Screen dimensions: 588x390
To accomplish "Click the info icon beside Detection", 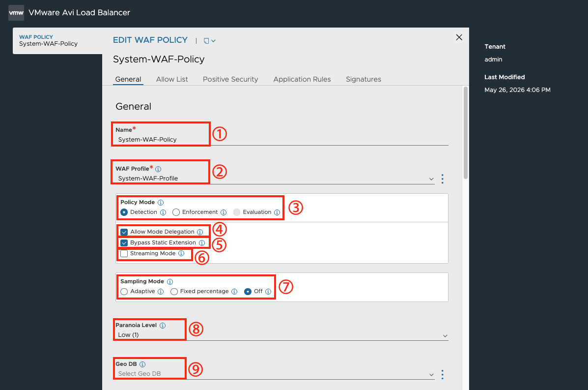I will (x=163, y=212).
